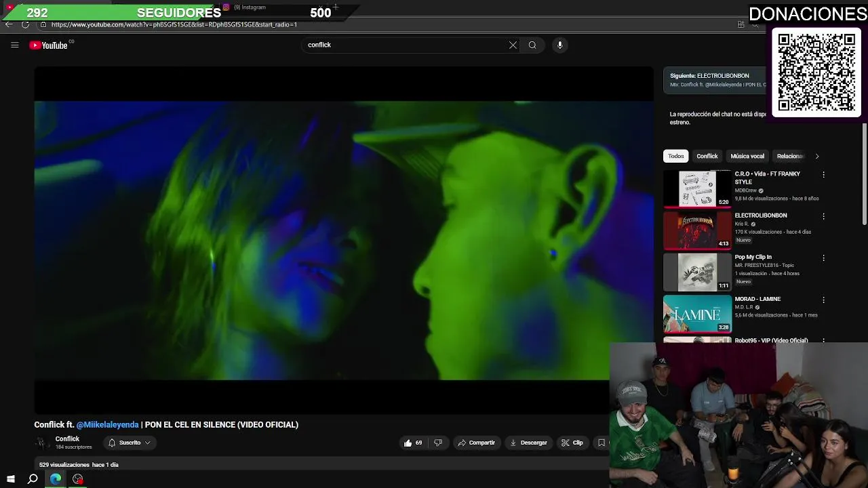This screenshot has height=488, width=868.
Task: Open a new browser tab
Action: coord(336,7)
